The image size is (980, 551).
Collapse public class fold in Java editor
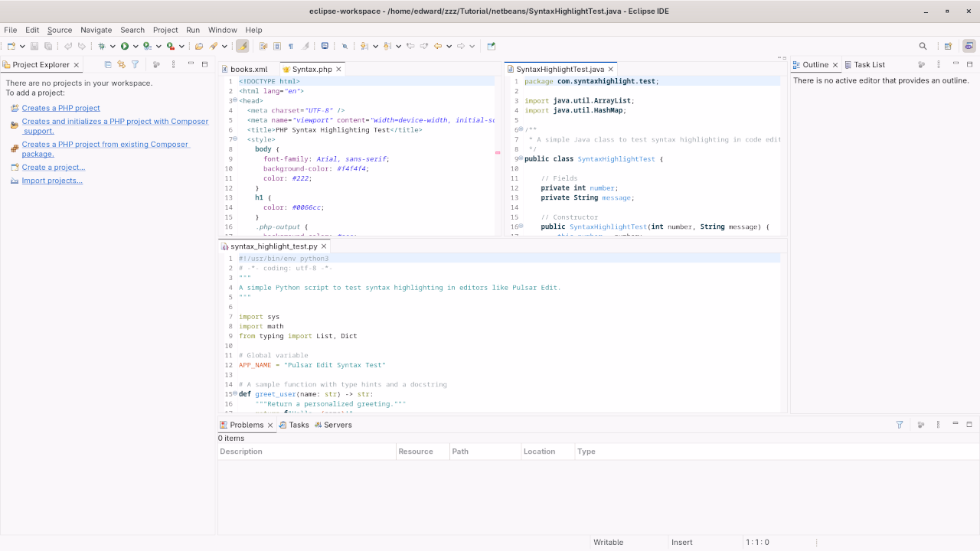[x=521, y=158]
